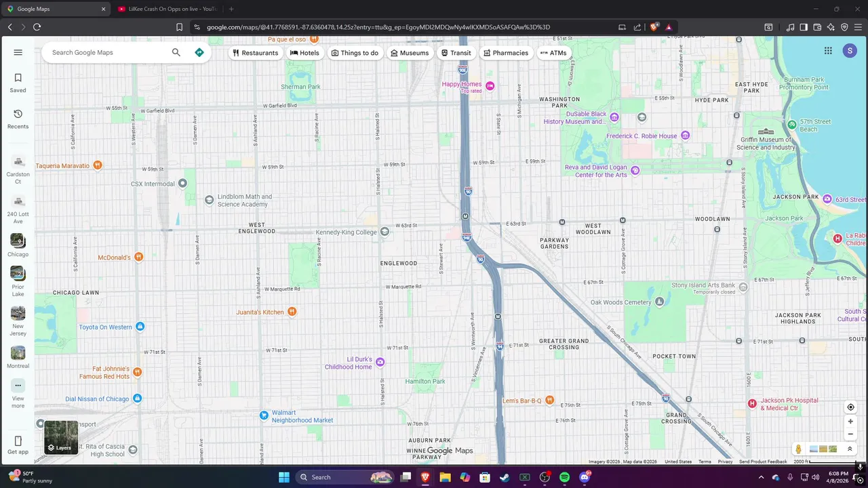Screen dimensions: 868x488
Task: Filter map by Restaurants
Action: [256, 53]
